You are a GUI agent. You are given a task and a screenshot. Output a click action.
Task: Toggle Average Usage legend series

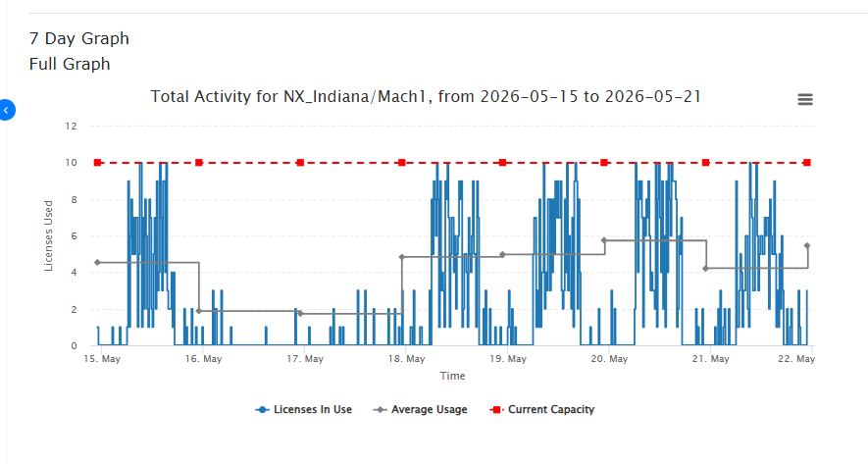click(420, 410)
